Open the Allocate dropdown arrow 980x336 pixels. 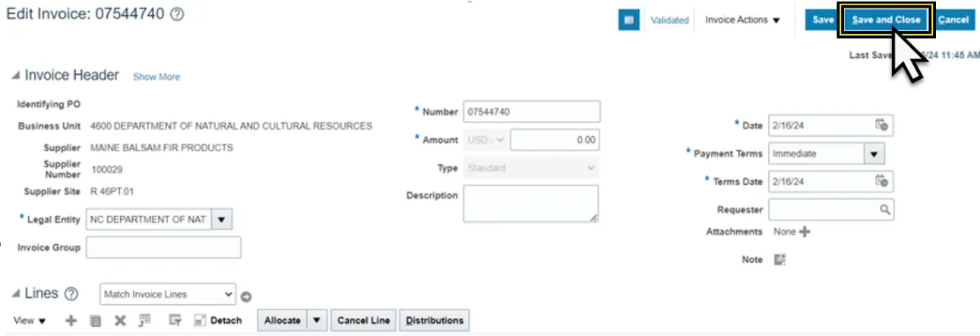(318, 321)
